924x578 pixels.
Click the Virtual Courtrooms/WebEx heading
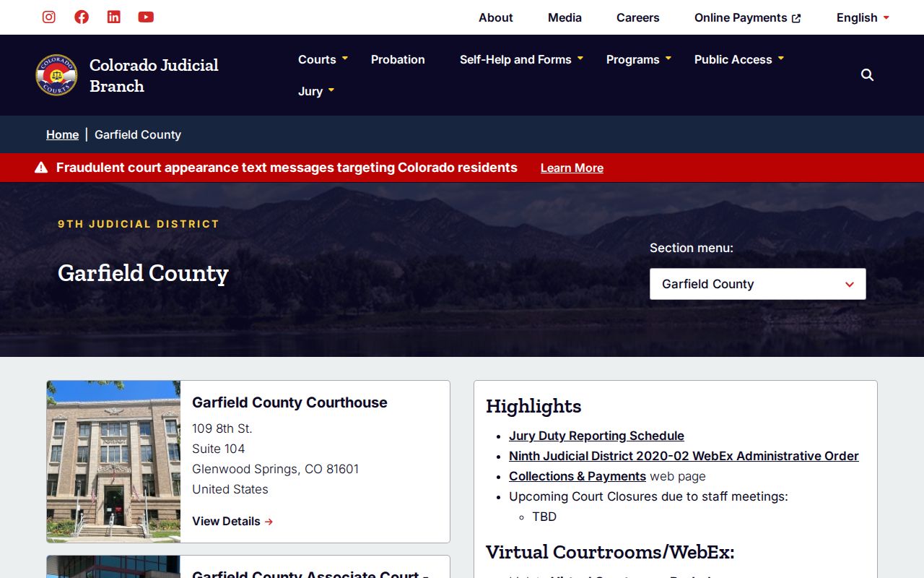[x=610, y=552]
